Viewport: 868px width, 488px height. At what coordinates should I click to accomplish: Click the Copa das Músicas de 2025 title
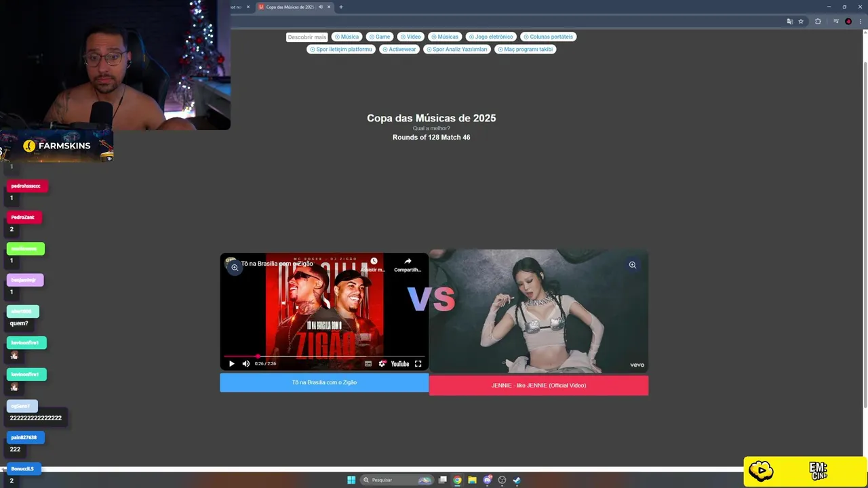pos(431,118)
